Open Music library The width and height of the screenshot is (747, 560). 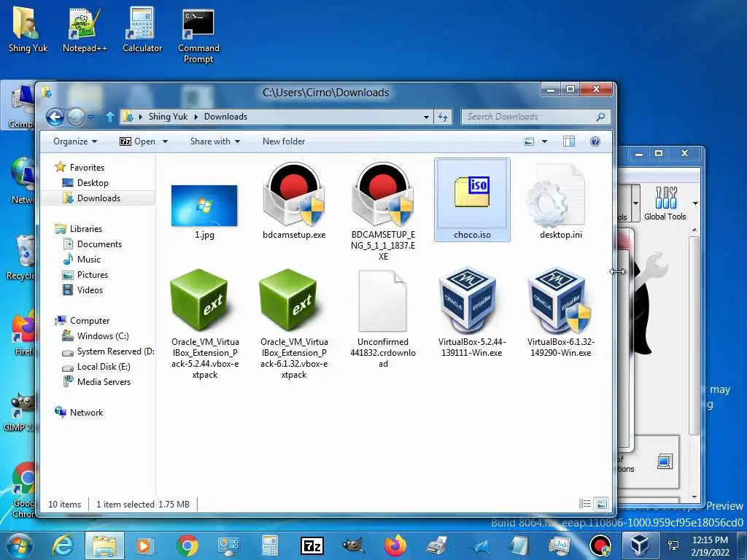[88, 260]
